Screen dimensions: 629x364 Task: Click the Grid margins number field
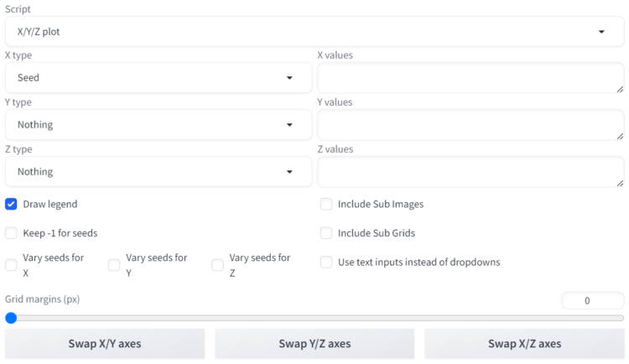point(592,301)
